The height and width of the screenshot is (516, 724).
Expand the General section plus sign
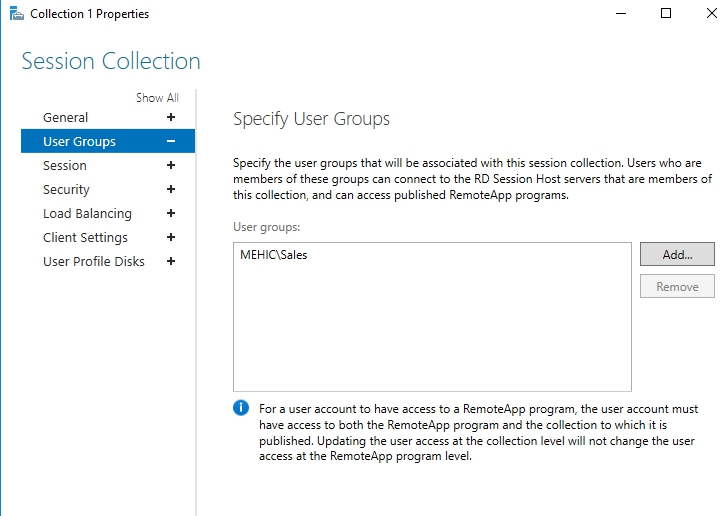tap(171, 118)
